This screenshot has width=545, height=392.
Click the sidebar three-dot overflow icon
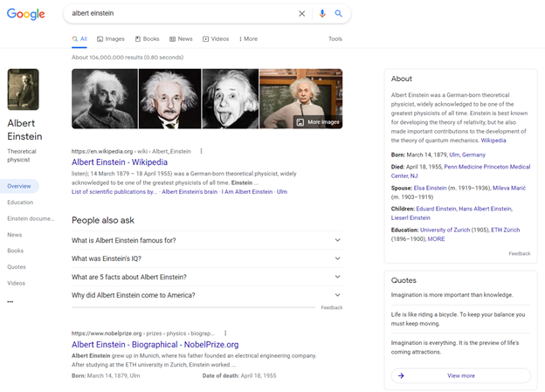pos(10,302)
